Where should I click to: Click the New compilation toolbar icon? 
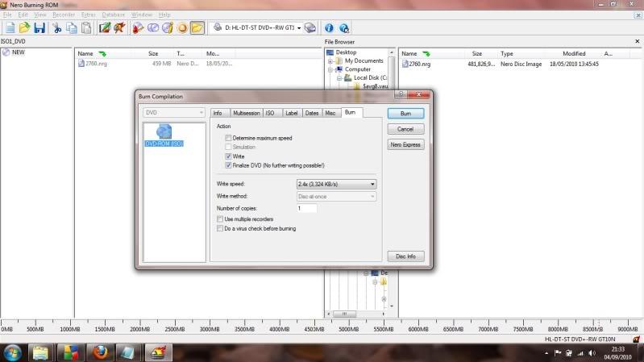coord(10,28)
